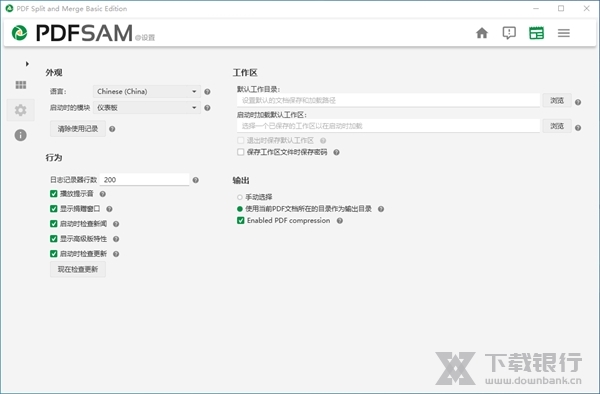The height and width of the screenshot is (394, 600).
Task: Open the news panel icon
Action: (x=509, y=33)
